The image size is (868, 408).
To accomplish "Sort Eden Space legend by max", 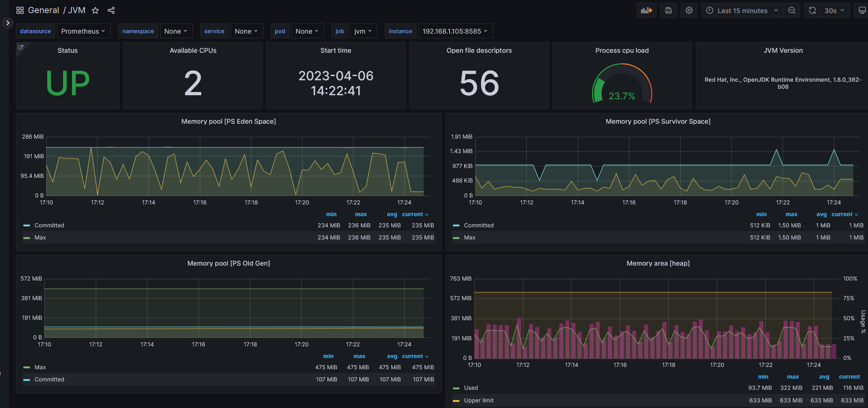I will point(361,214).
